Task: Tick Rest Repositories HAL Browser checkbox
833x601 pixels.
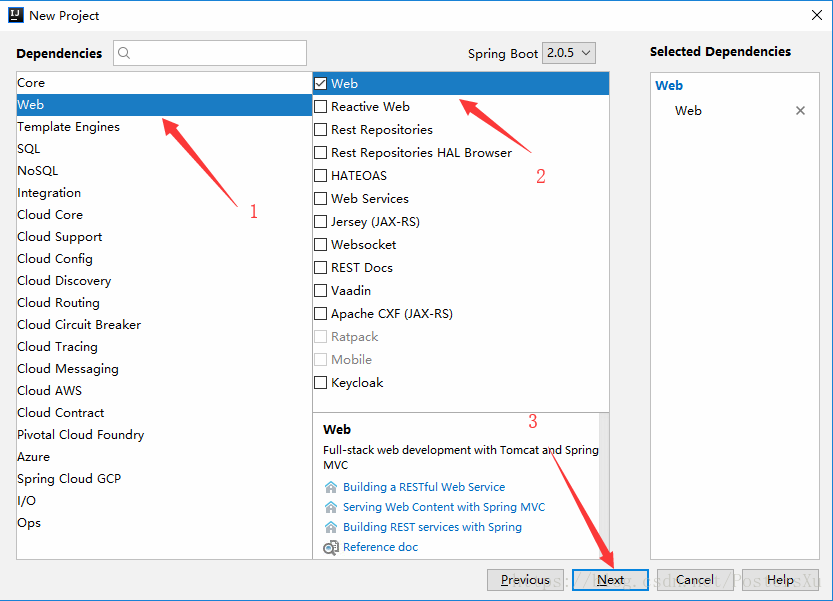Action: click(x=320, y=153)
